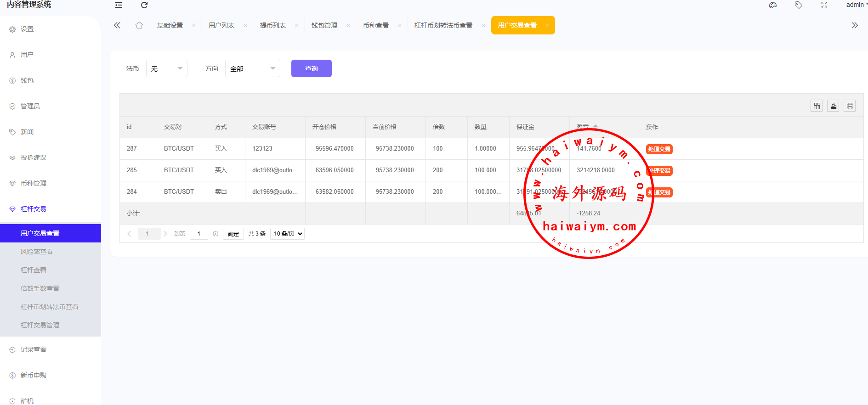This screenshot has width=868, height=405.
Task: Close the 用户列表 tab
Action: [245, 26]
